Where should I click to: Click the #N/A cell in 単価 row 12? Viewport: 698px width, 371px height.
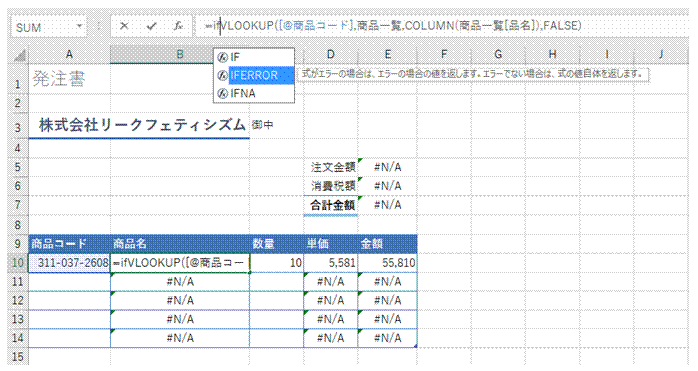tap(331, 300)
